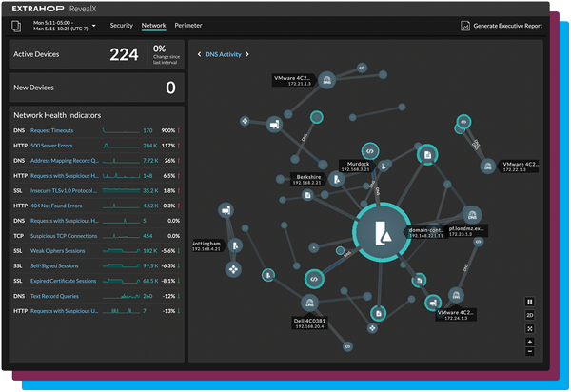Click the Active Devices count 224
The height and width of the screenshot is (392, 571).
[x=124, y=54]
